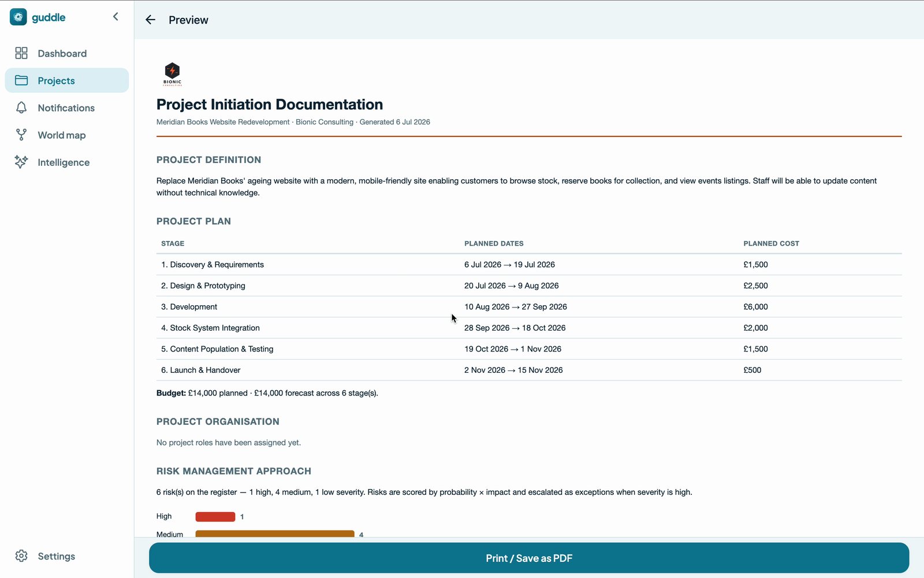
Task: Click the dates 20 Jul 2026 → 9 Aug 2026
Action: (512, 286)
